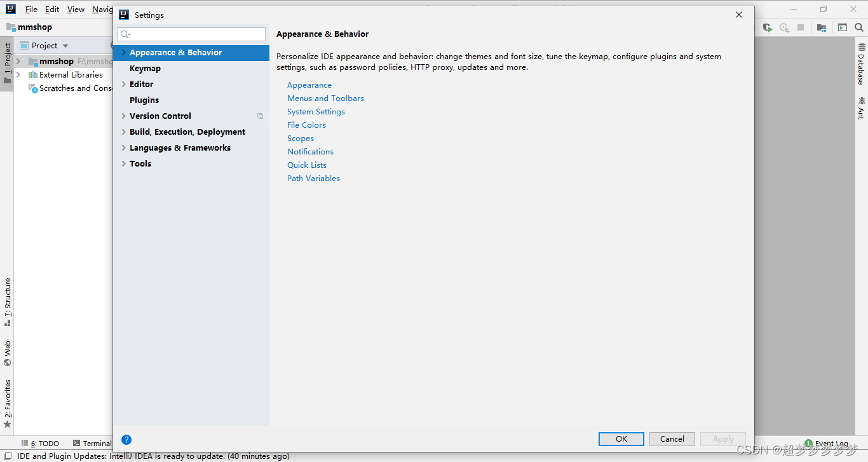Viewport: 868px width, 462px height.
Task: Select Version Control category label
Action: 160,116
